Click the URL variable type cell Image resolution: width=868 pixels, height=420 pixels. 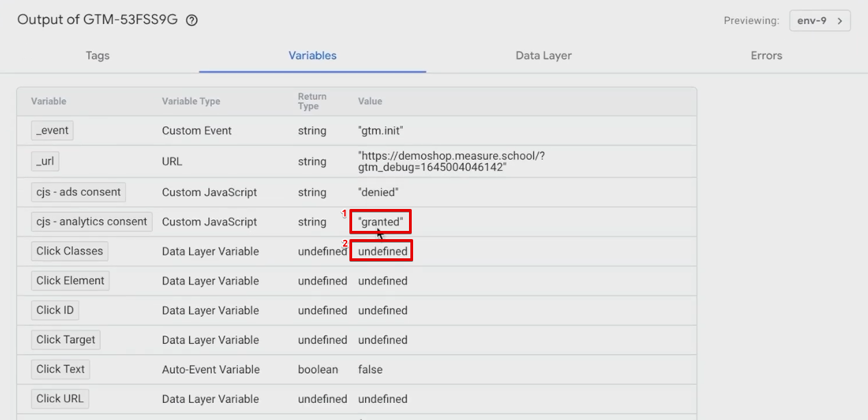tap(172, 162)
